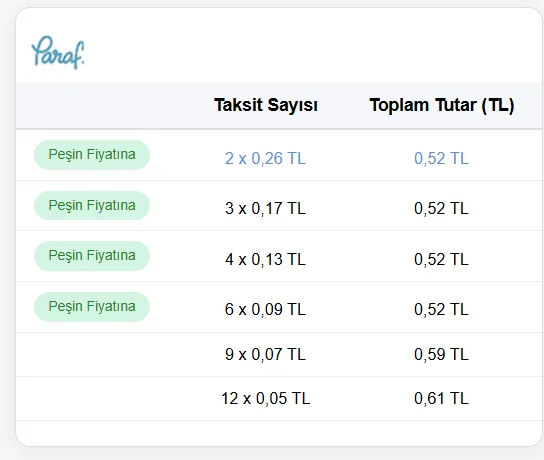Click the Taksit Sayısı column header
This screenshot has width=544, height=460.
click(x=266, y=105)
